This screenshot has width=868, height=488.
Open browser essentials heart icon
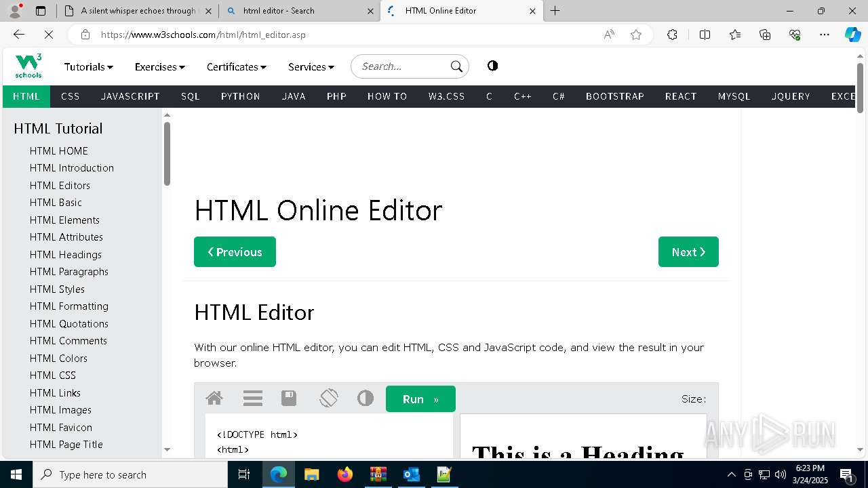coord(795,35)
